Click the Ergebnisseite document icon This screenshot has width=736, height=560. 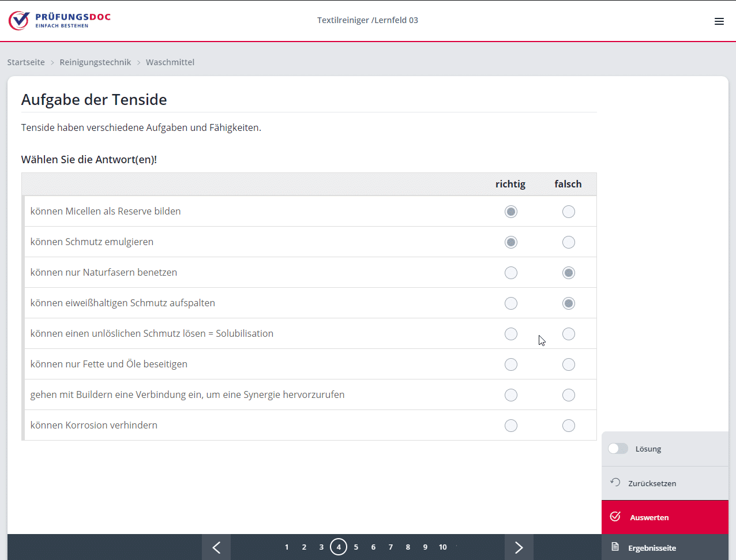point(615,547)
